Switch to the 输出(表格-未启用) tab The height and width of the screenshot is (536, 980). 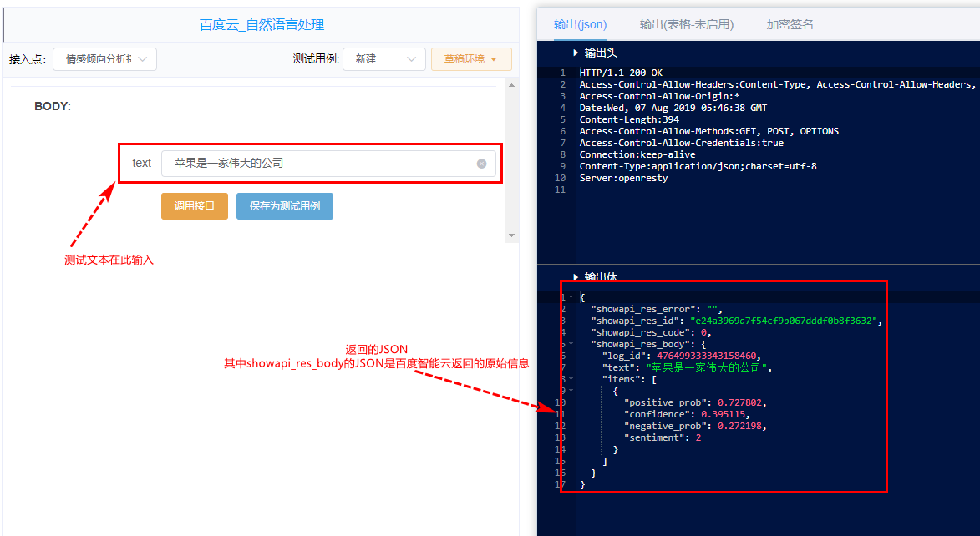click(x=686, y=24)
